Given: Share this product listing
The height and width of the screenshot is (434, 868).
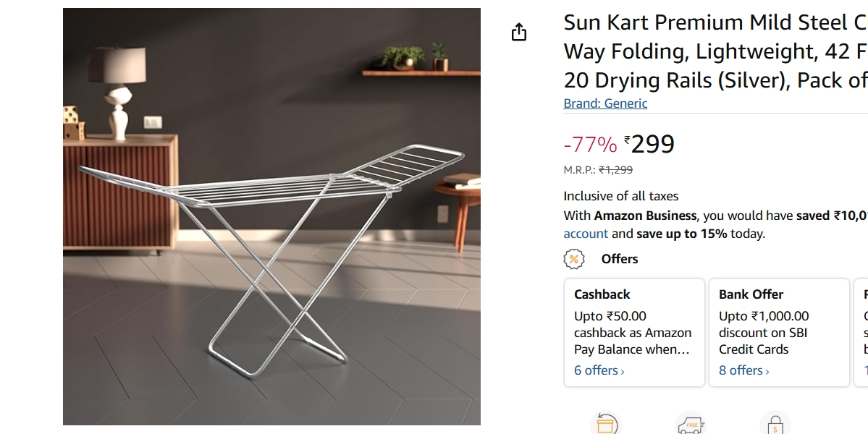Looking at the screenshot, I should point(521,32).
